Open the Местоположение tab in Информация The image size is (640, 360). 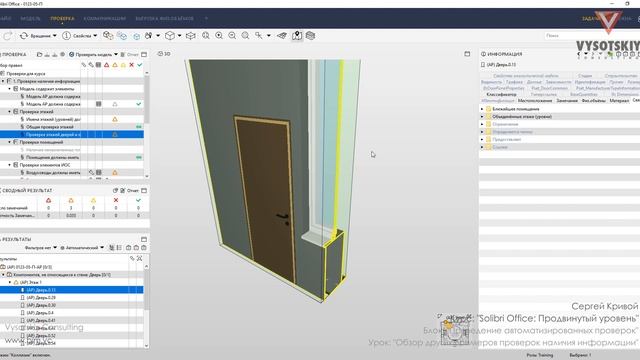(535, 101)
